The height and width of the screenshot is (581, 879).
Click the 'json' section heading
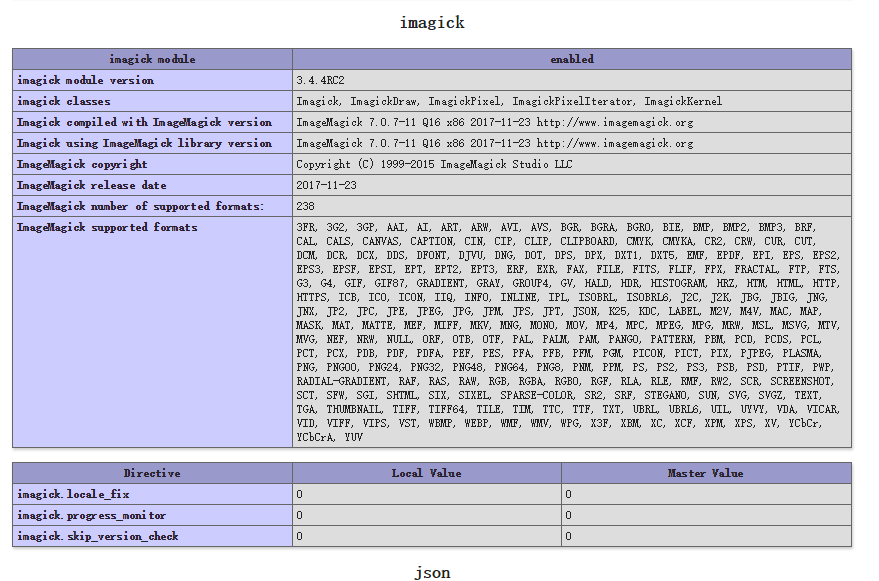point(432,572)
